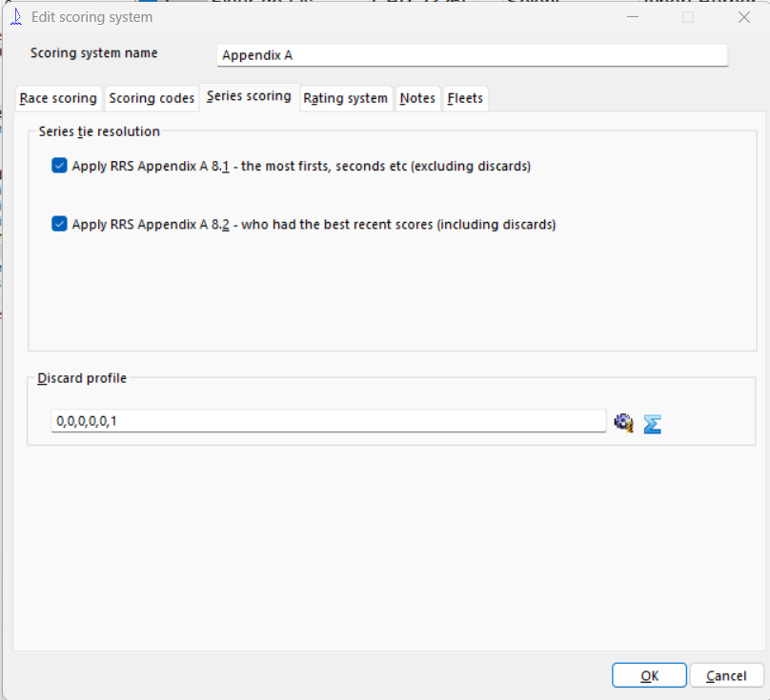
Task: Show the Notes tab
Action: click(x=417, y=98)
